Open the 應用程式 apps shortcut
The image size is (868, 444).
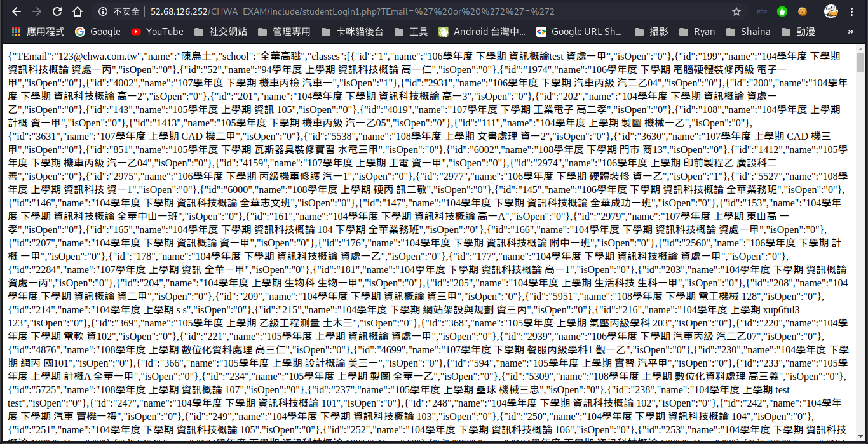39,32
